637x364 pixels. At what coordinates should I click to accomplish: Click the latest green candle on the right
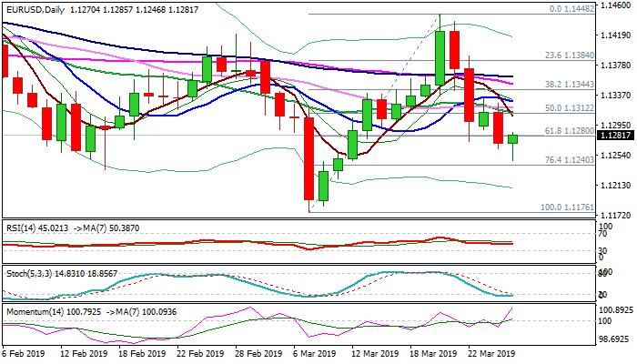click(512, 138)
